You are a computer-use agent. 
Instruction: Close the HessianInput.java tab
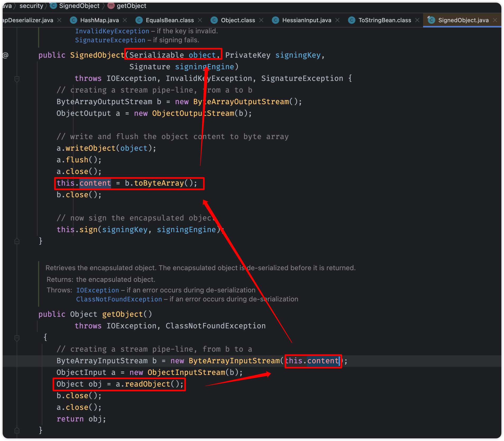point(337,20)
